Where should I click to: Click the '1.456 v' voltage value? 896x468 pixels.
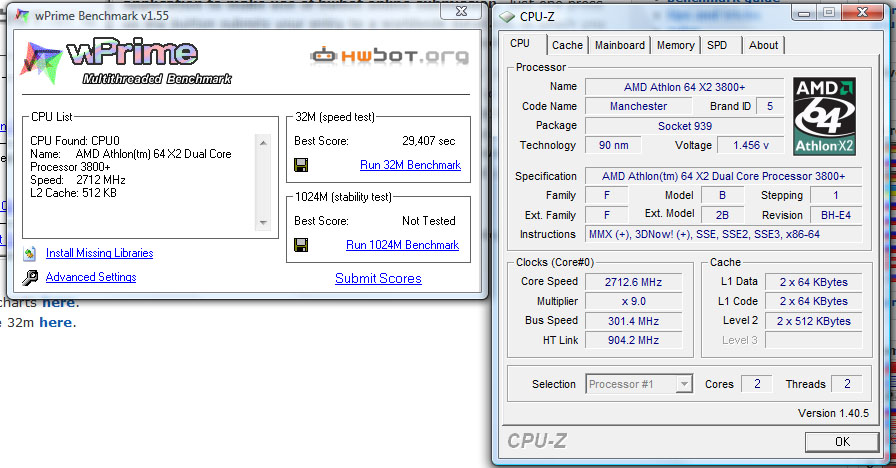(751, 145)
